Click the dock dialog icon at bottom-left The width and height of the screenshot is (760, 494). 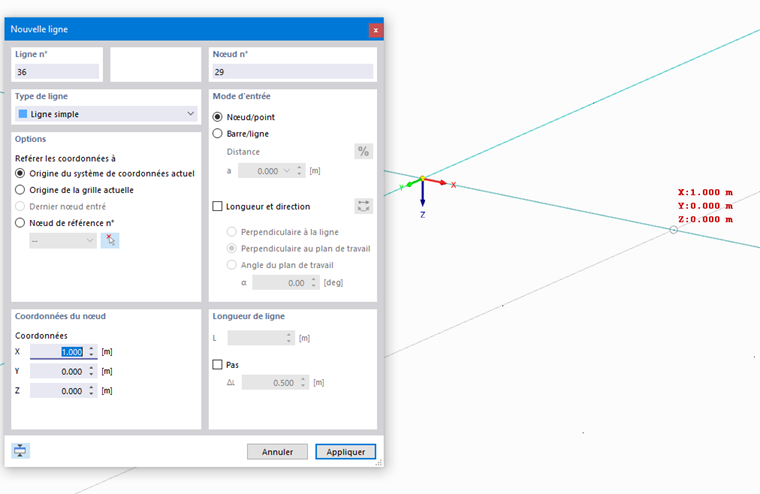click(x=20, y=451)
